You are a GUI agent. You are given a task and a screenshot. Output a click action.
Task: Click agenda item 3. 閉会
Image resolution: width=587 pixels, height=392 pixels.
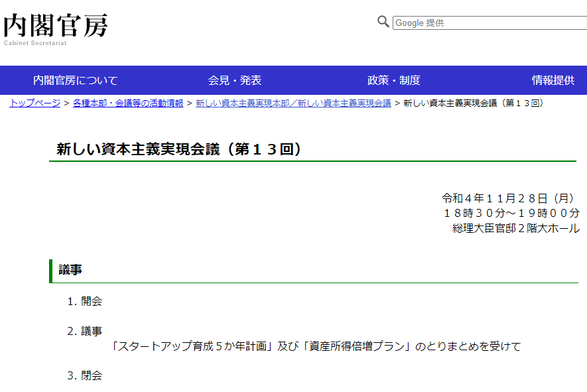click(x=85, y=375)
